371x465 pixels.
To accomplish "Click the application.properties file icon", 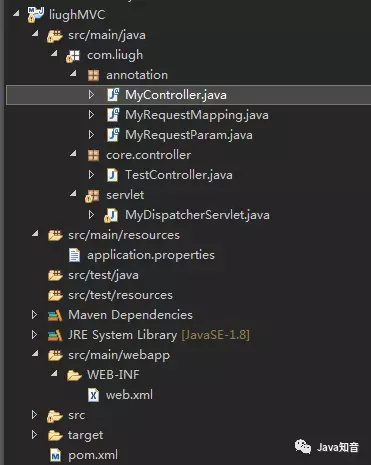I will (x=74, y=255).
